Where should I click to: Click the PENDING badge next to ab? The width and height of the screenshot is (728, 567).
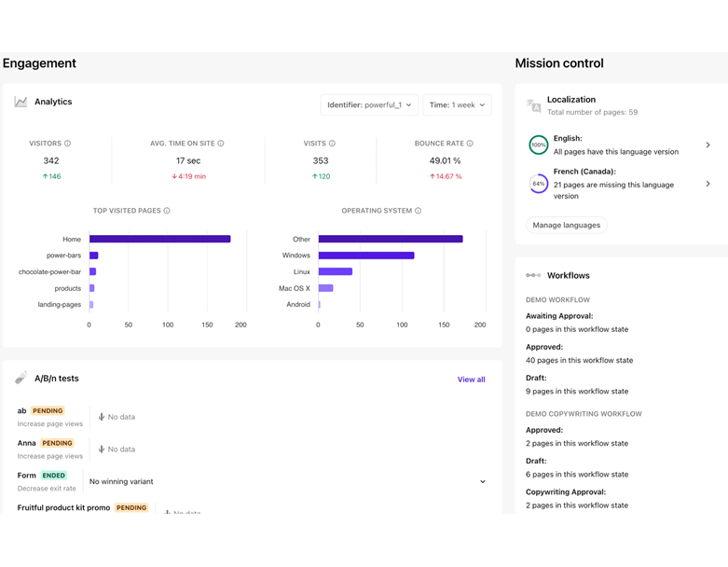(48, 410)
